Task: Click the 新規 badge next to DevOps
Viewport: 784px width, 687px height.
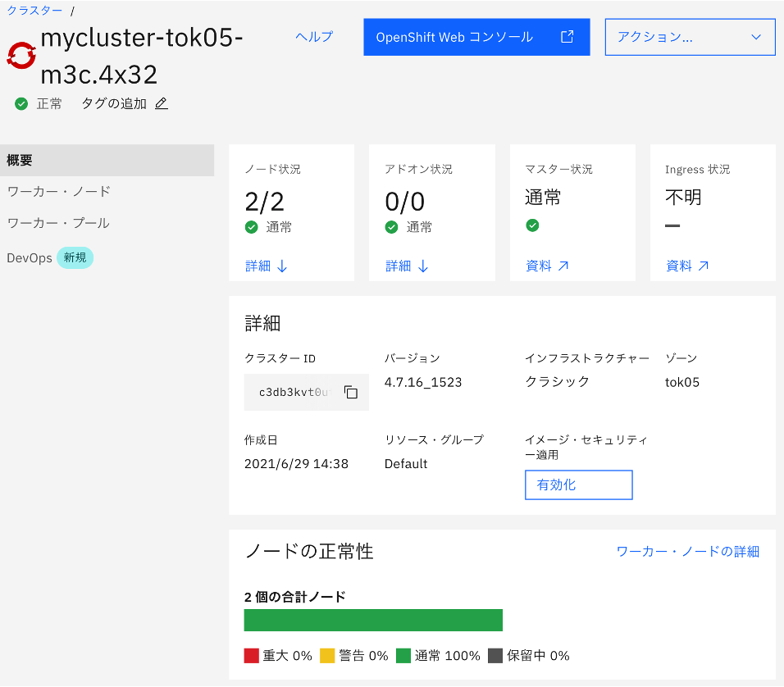Action: pos(75,257)
